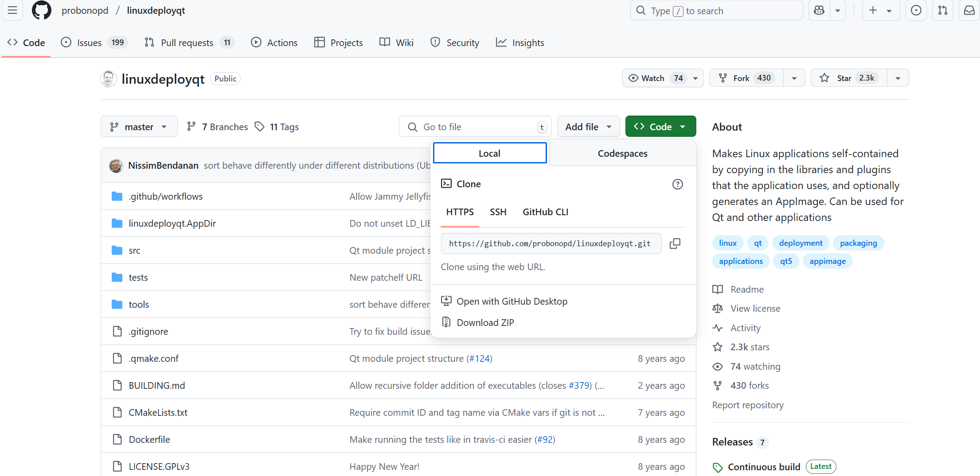This screenshot has width=980, height=476.
Task: Open the tests folder
Action: 138,277
